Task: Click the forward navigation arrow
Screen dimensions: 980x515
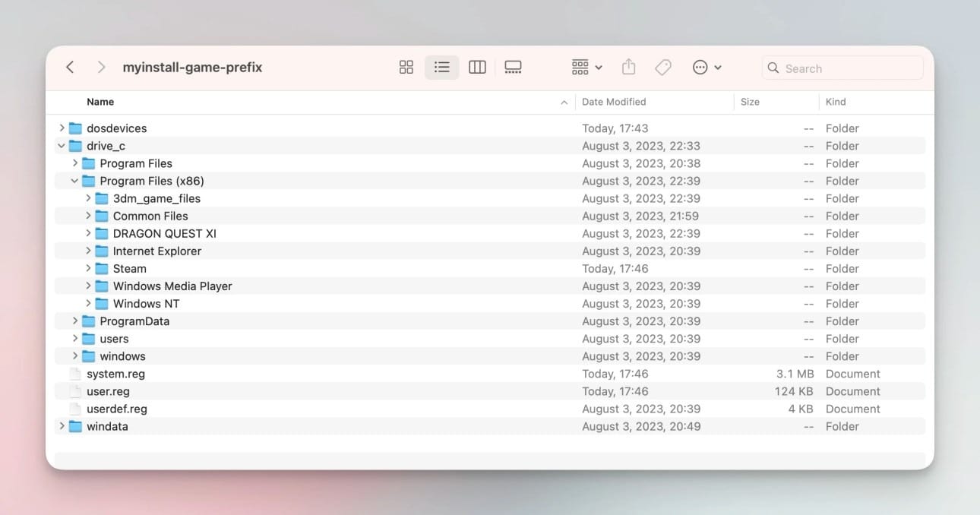Action: 101,68
